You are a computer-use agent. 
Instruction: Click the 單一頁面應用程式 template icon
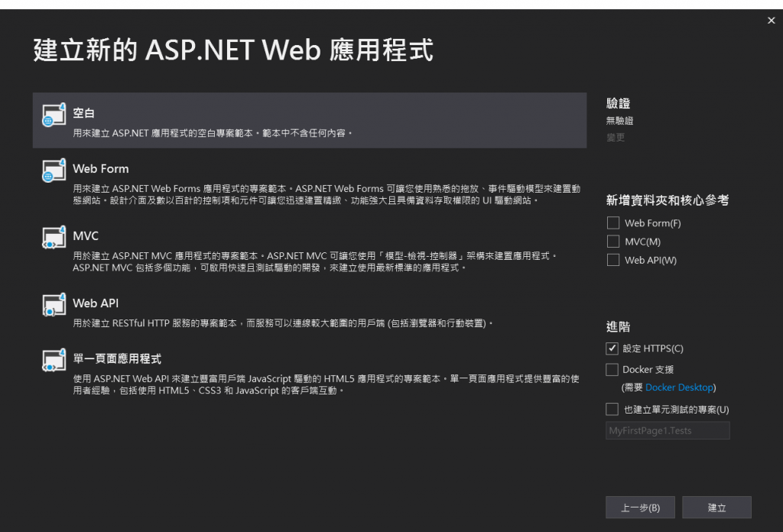[x=54, y=360]
